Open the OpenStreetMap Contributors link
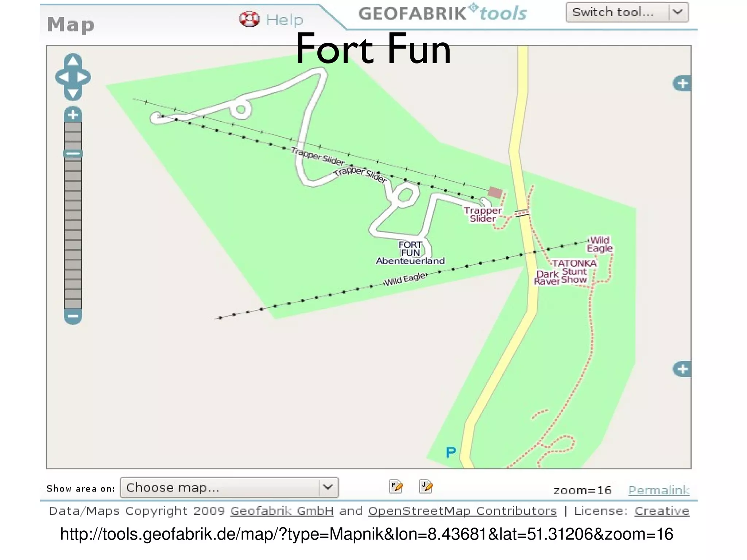Image resolution: width=747 pixels, height=560 pixels. tap(462, 511)
